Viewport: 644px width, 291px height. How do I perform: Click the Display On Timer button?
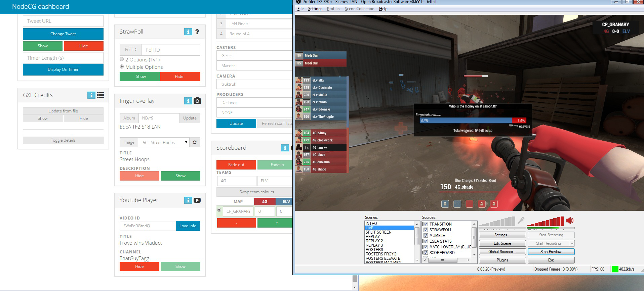63,69
